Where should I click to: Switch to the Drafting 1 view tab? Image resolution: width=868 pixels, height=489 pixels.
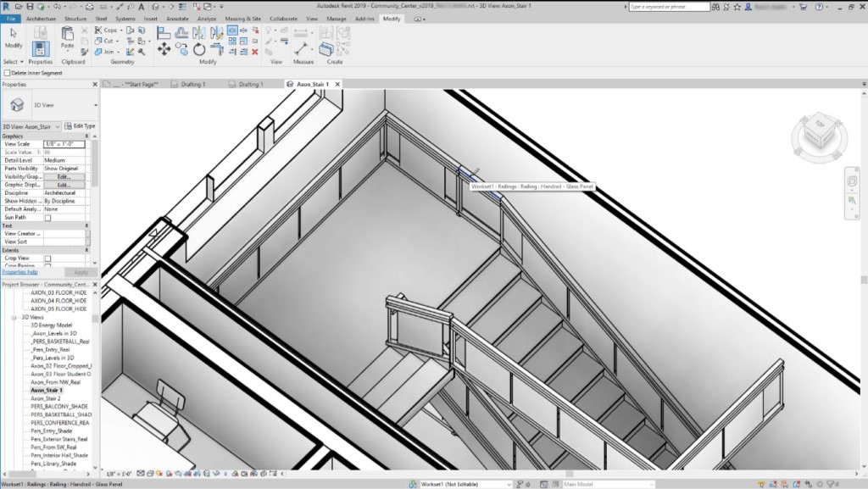tap(192, 85)
